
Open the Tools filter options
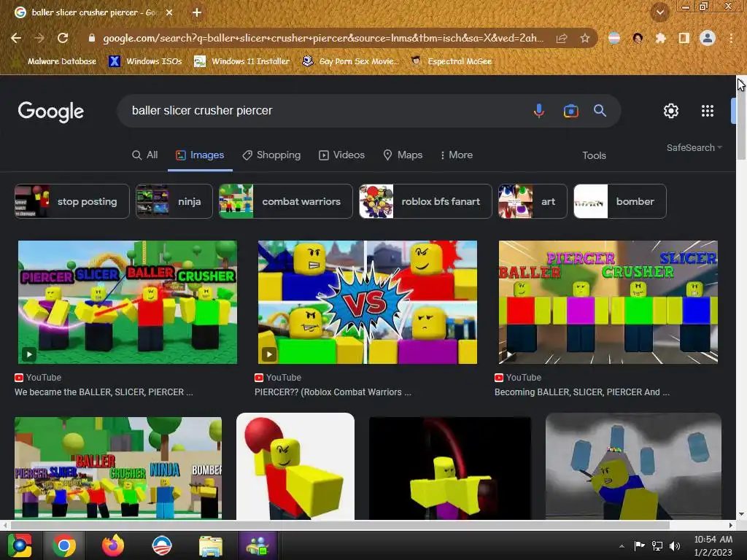594,155
